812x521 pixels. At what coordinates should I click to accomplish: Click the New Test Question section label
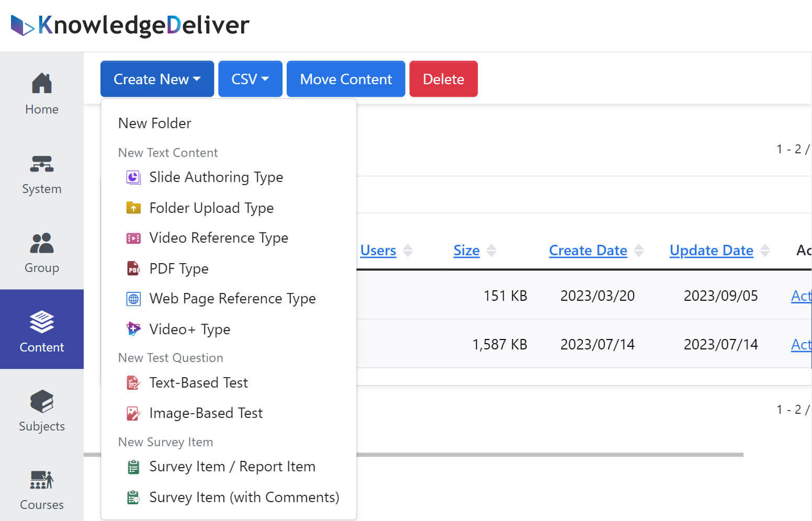click(x=171, y=358)
